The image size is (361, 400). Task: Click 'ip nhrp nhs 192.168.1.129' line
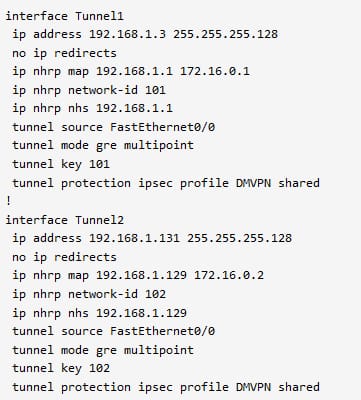(99, 313)
